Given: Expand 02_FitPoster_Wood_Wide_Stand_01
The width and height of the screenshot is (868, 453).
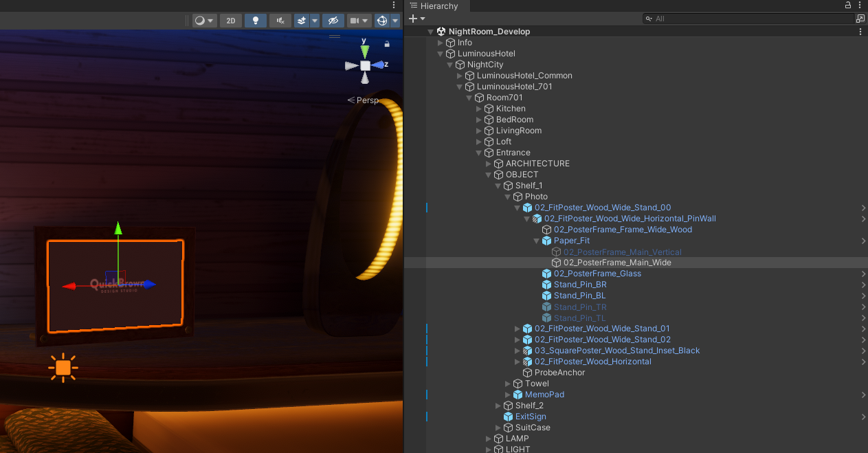Looking at the screenshot, I should [x=518, y=329].
